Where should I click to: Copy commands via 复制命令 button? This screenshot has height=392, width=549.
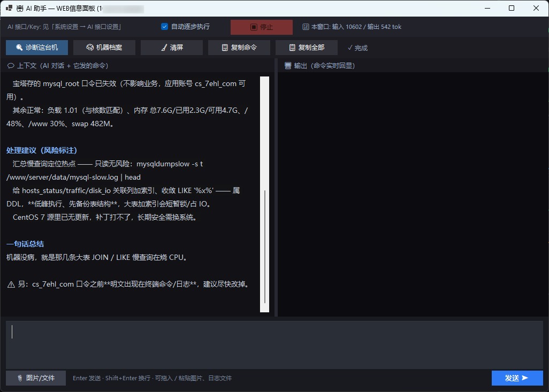click(x=239, y=48)
